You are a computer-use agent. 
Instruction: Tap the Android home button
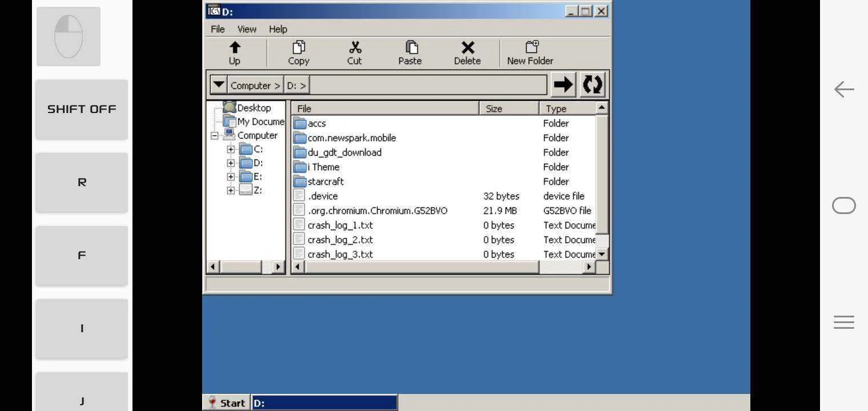click(x=844, y=205)
